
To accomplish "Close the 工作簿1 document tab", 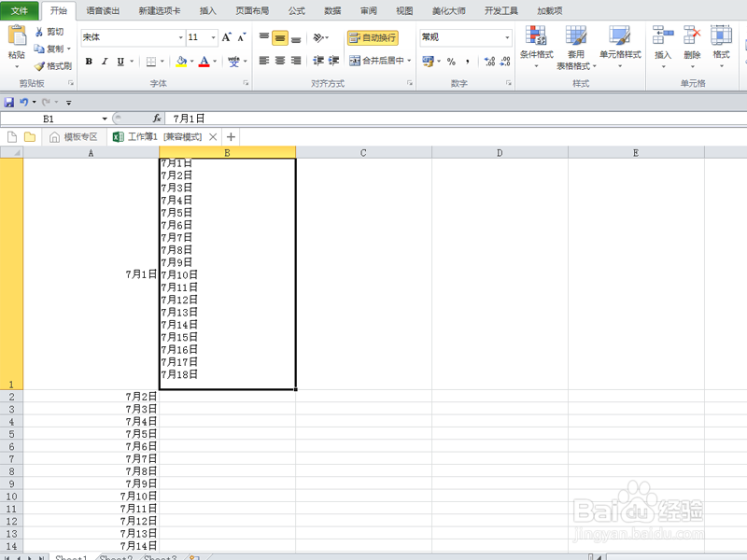I will [x=213, y=137].
